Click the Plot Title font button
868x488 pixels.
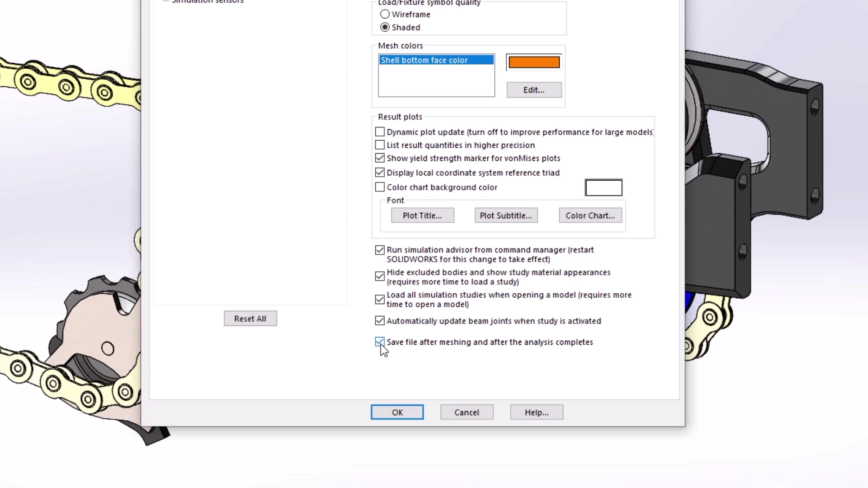pyautogui.click(x=422, y=216)
